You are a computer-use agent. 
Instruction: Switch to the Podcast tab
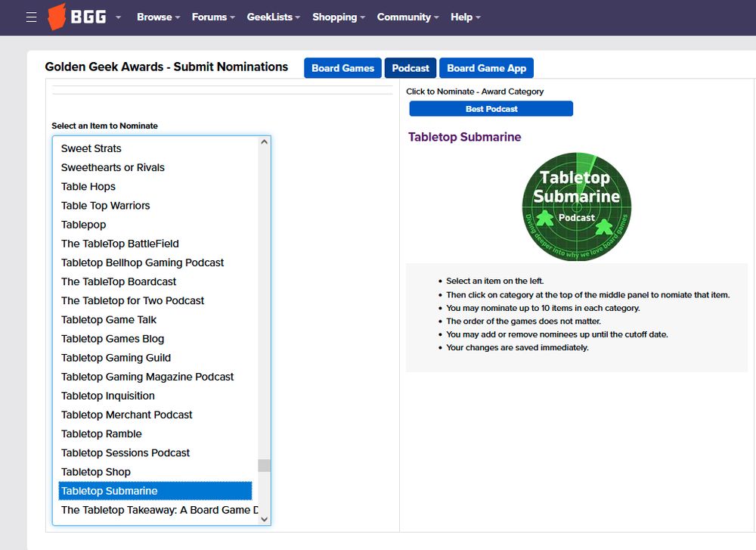pos(411,68)
